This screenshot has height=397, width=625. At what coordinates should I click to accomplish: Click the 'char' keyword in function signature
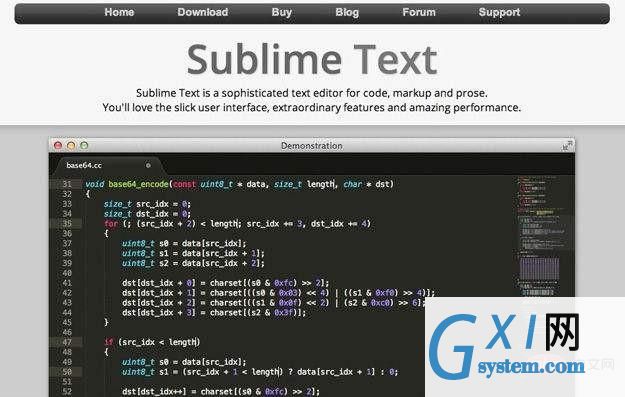pyautogui.click(x=353, y=184)
